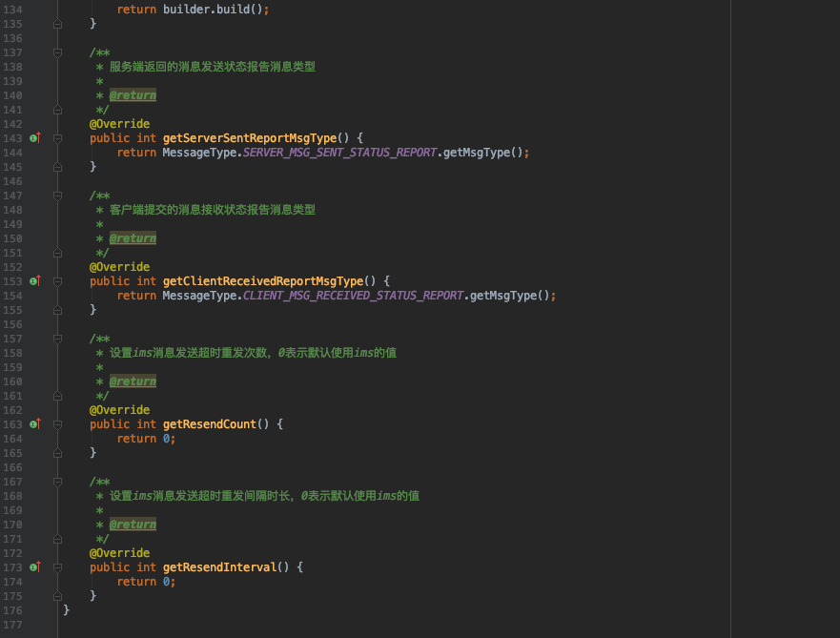The width and height of the screenshot is (840, 638).
Task: Click the @Override annotation above getResendInterval
Action: coord(120,552)
